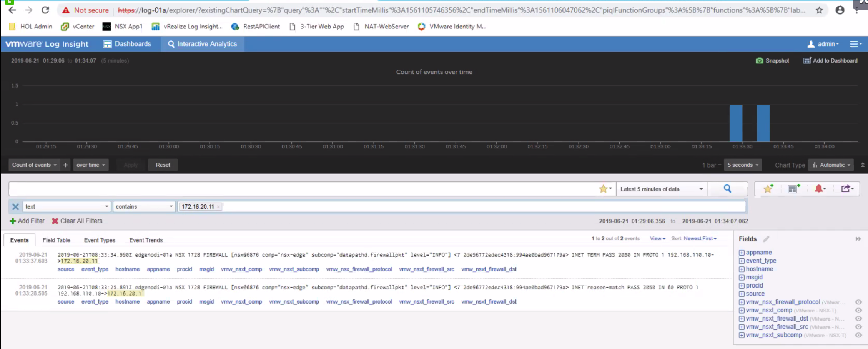Click the main search query input field
This screenshot has height=349, width=868.
(x=300, y=189)
